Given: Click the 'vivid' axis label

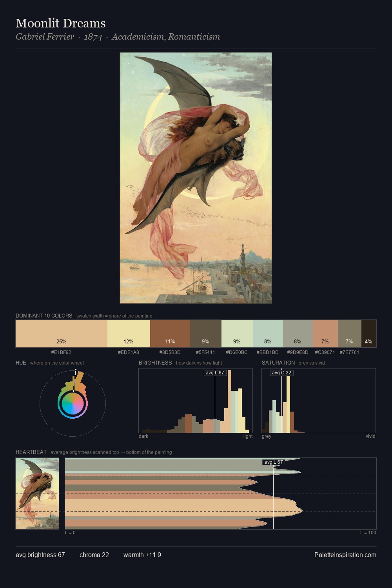Looking at the screenshot, I should tap(370, 436).
